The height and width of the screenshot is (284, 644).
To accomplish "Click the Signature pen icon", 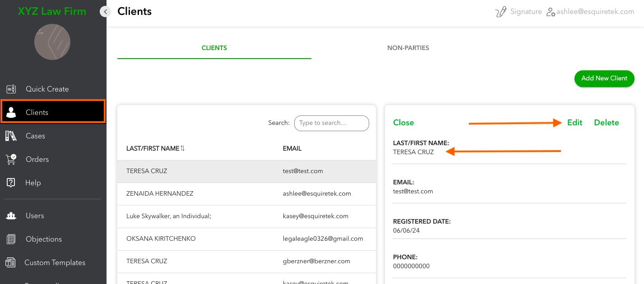I will coord(501,11).
